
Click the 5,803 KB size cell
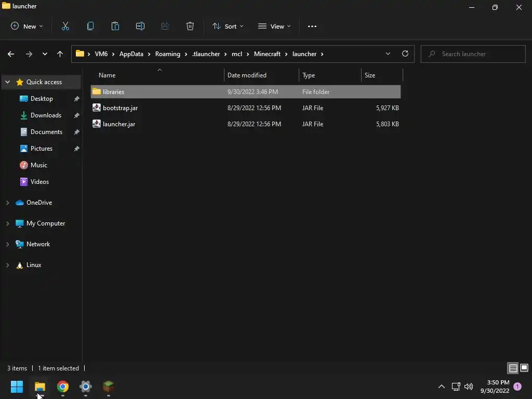(387, 124)
